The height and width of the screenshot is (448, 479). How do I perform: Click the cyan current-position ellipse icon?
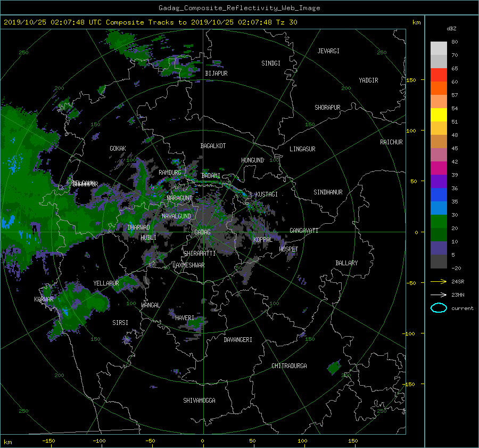pyautogui.click(x=439, y=308)
